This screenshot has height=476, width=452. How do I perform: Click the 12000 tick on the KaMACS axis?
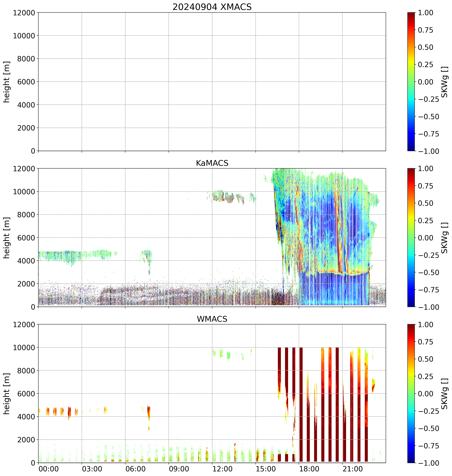(24, 168)
